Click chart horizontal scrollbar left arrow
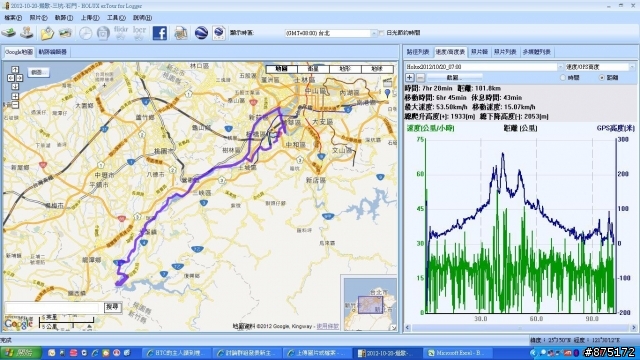Screen dimensions: 640x360 (x=408, y=328)
